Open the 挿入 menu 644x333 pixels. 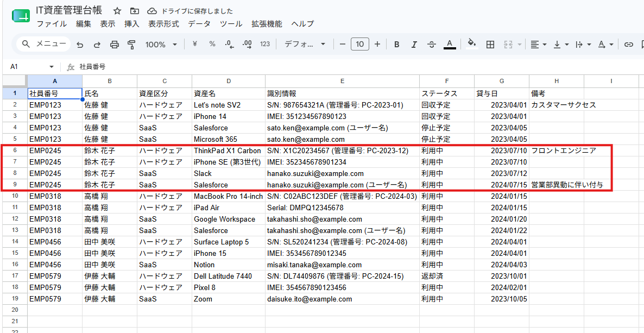[132, 24]
